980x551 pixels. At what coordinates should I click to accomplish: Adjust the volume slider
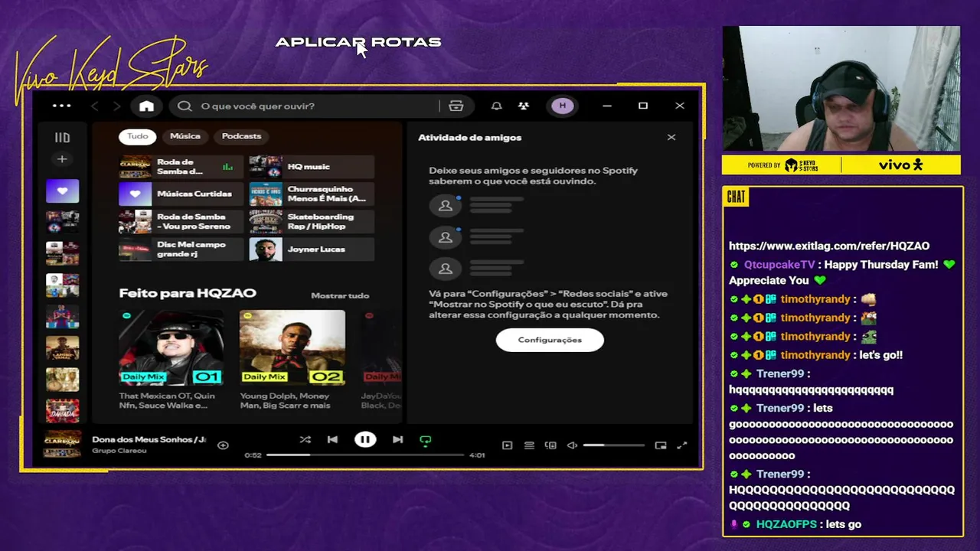coord(614,445)
